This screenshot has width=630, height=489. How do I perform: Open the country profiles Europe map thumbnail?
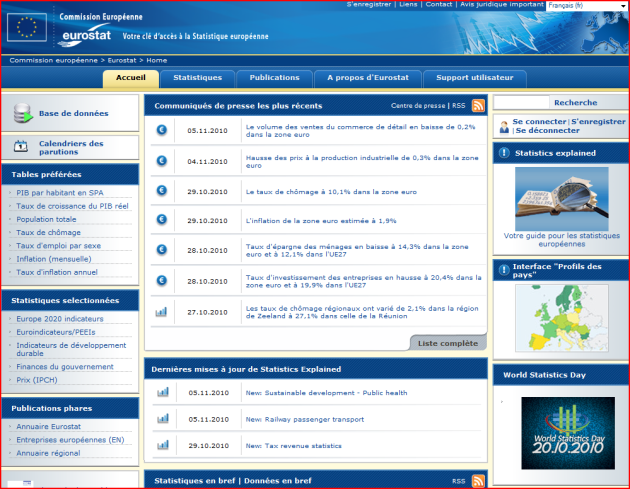pyautogui.click(x=562, y=318)
